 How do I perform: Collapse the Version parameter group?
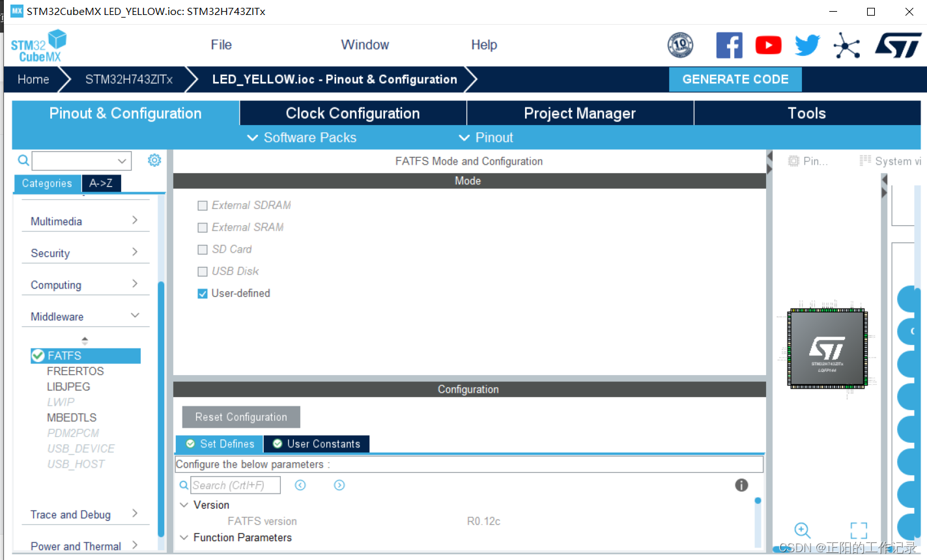(x=184, y=505)
